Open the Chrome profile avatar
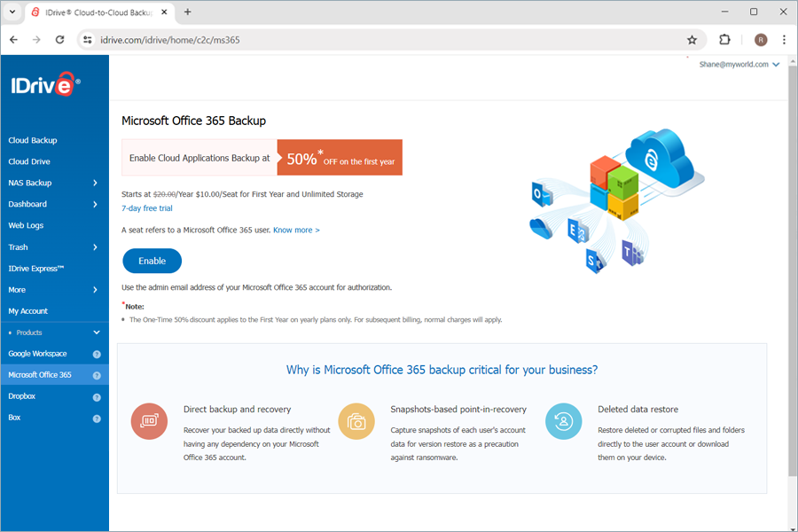The height and width of the screenshot is (532, 798). [761, 40]
